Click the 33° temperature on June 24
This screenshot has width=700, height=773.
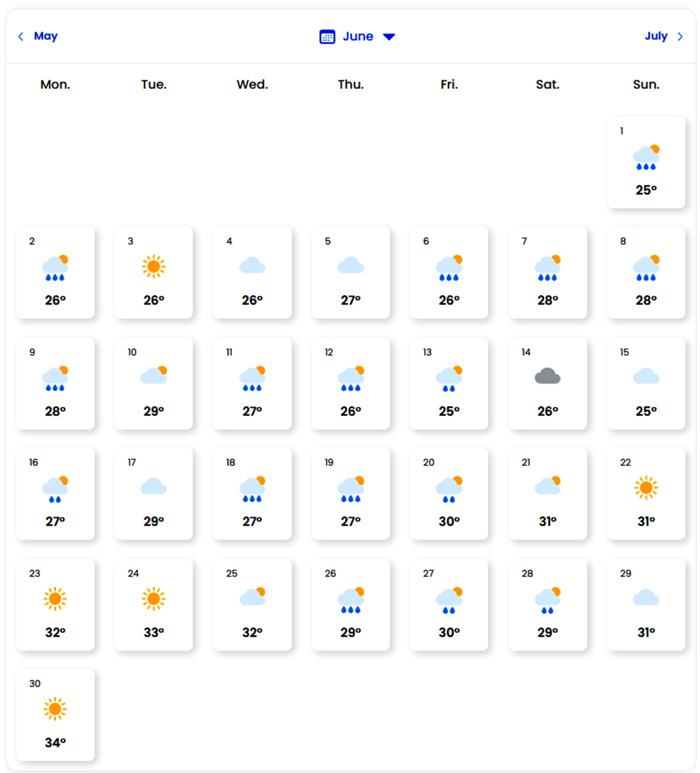pos(153,632)
